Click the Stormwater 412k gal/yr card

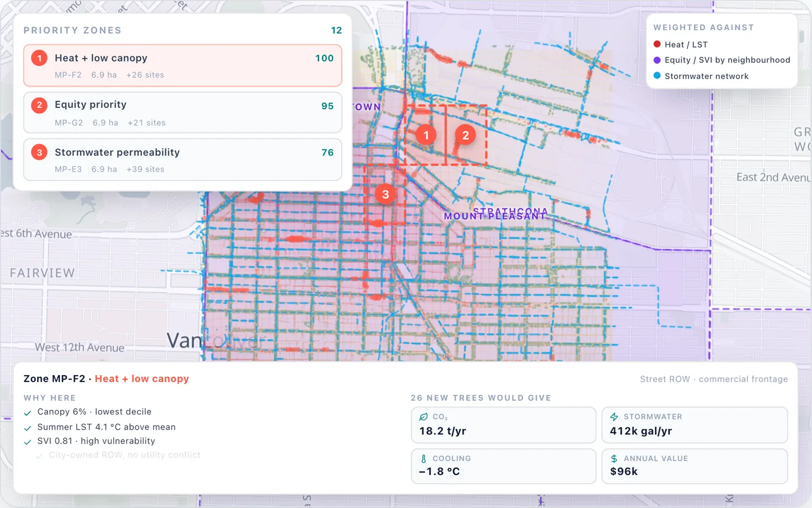click(x=694, y=425)
